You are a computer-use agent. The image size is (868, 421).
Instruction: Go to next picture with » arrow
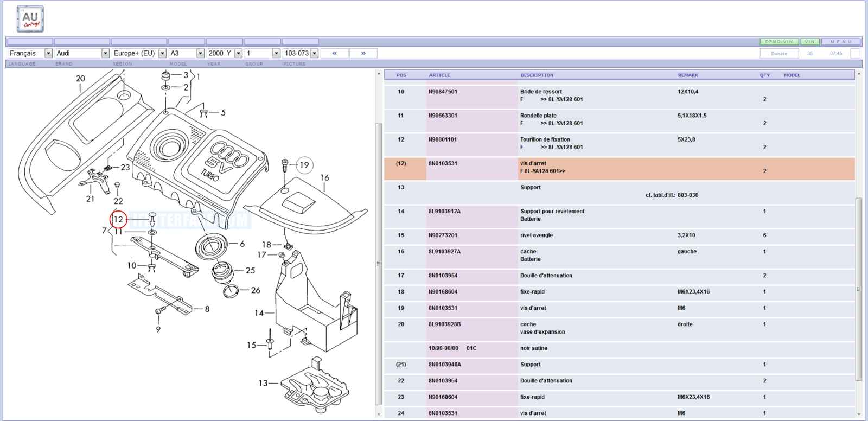(x=363, y=53)
